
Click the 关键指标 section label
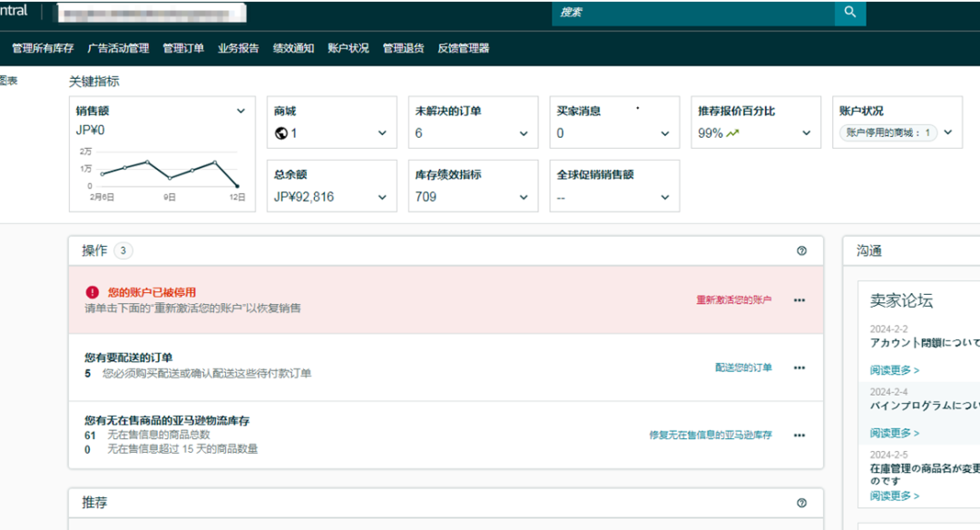pos(93,82)
